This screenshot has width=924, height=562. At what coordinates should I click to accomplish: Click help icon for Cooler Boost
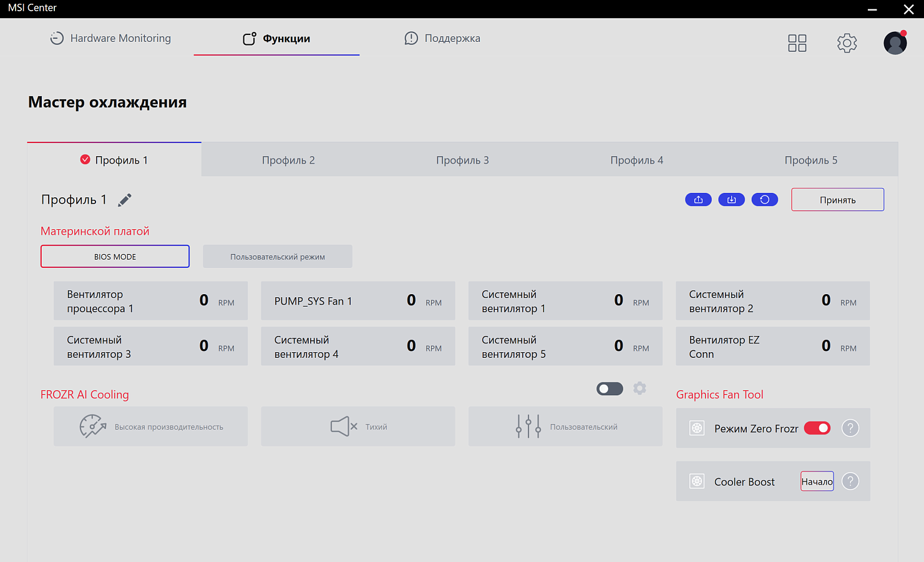[x=850, y=481]
